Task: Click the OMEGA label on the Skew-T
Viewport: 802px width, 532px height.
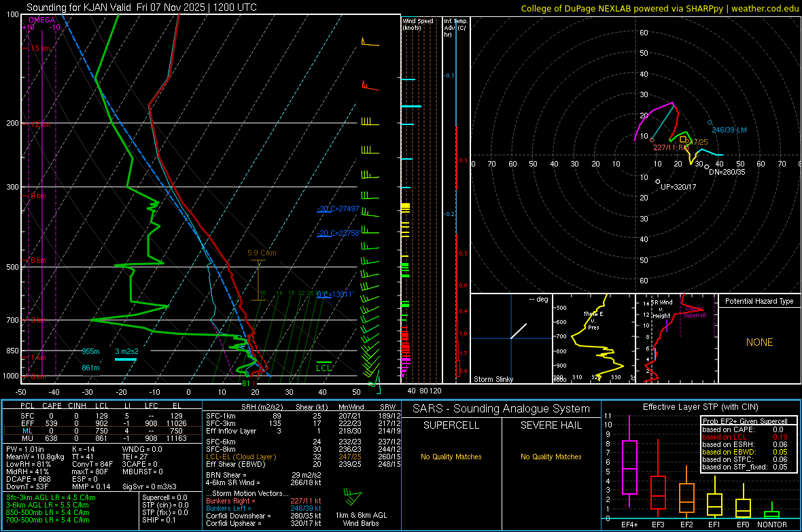Action: (x=42, y=20)
